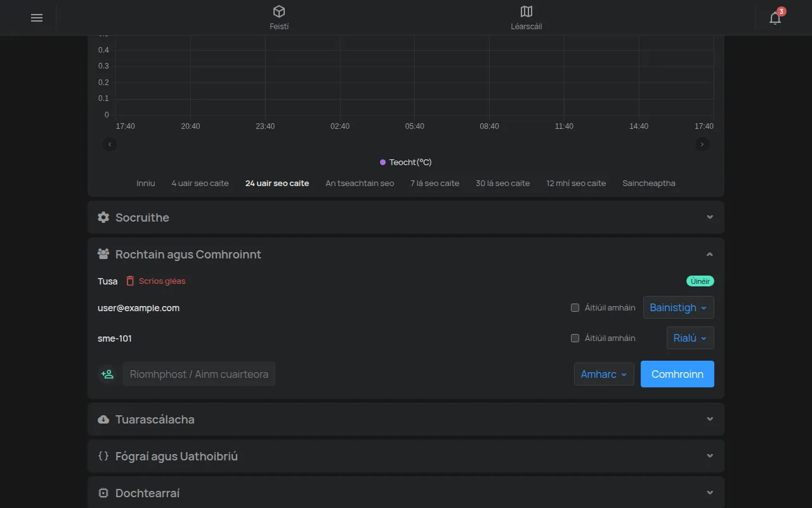Collapse the Rochtain agus Comhroinnt section
This screenshot has width=812, height=508.
click(x=710, y=254)
